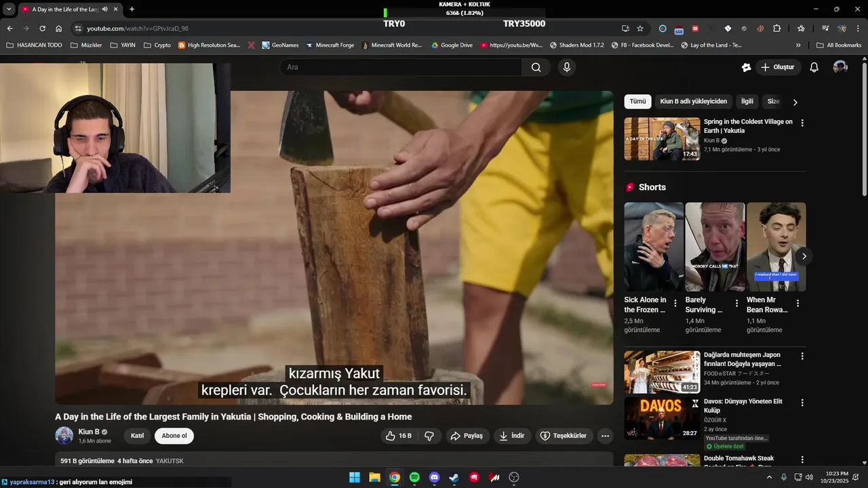This screenshot has width=868, height=488.
Task: Expand hidden bookmarks with double chevron
Action: click(798, 45)
